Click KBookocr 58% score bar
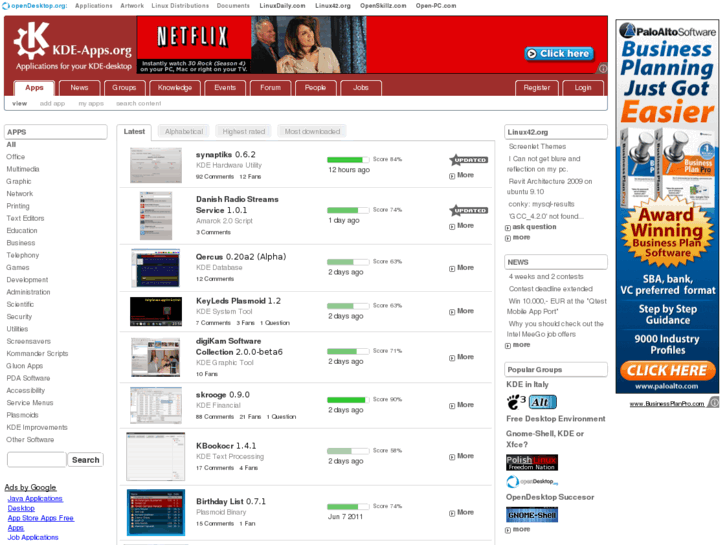Image resolution: width=727 pixels, height=545 pixels. pos(348,451)
